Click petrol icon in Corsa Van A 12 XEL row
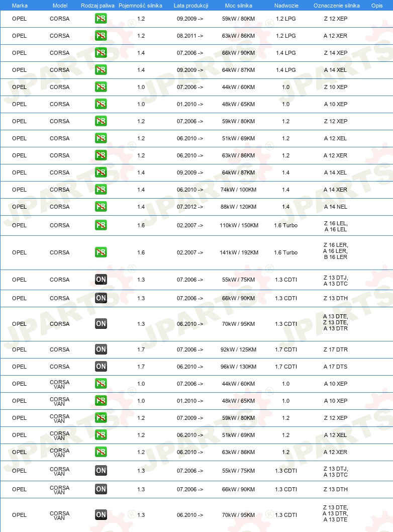 click(x=101, y=435)
